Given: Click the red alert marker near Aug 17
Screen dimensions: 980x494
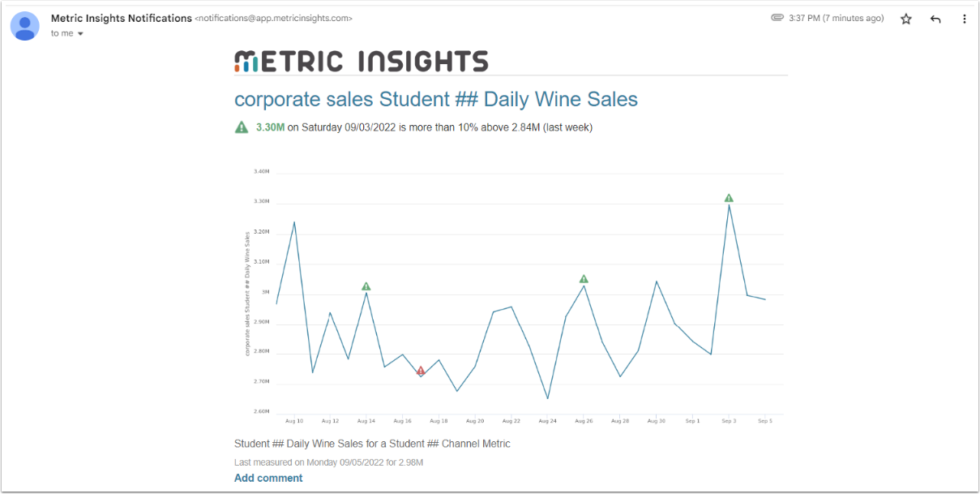Looking at the screenshot, I should pos(421,371).
